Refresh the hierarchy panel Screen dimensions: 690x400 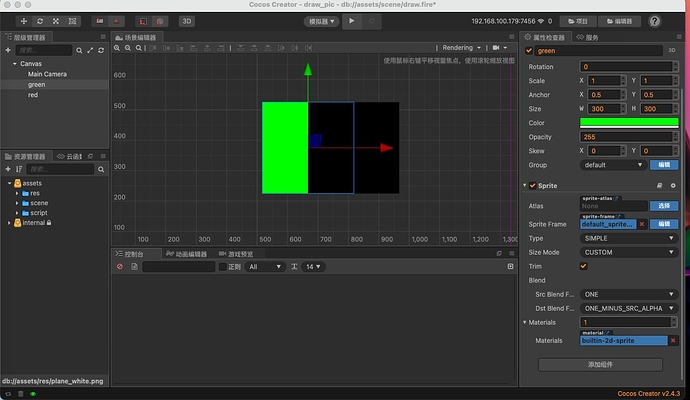(101, 51)
